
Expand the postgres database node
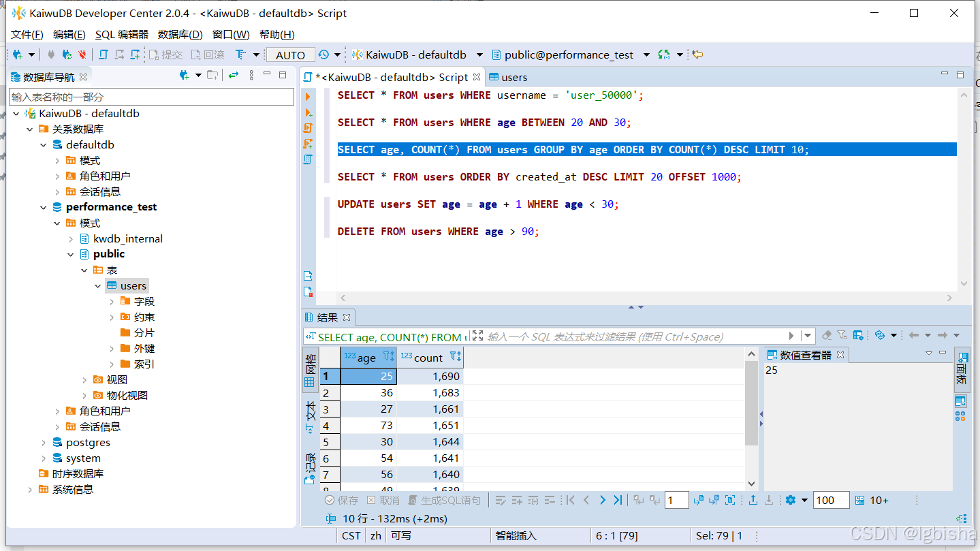coord(44,443)
